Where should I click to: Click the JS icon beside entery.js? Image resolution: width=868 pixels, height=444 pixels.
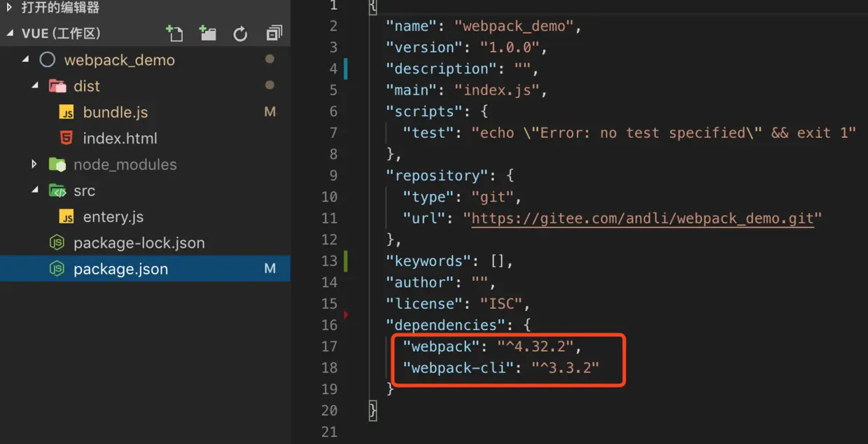(66, 217)
